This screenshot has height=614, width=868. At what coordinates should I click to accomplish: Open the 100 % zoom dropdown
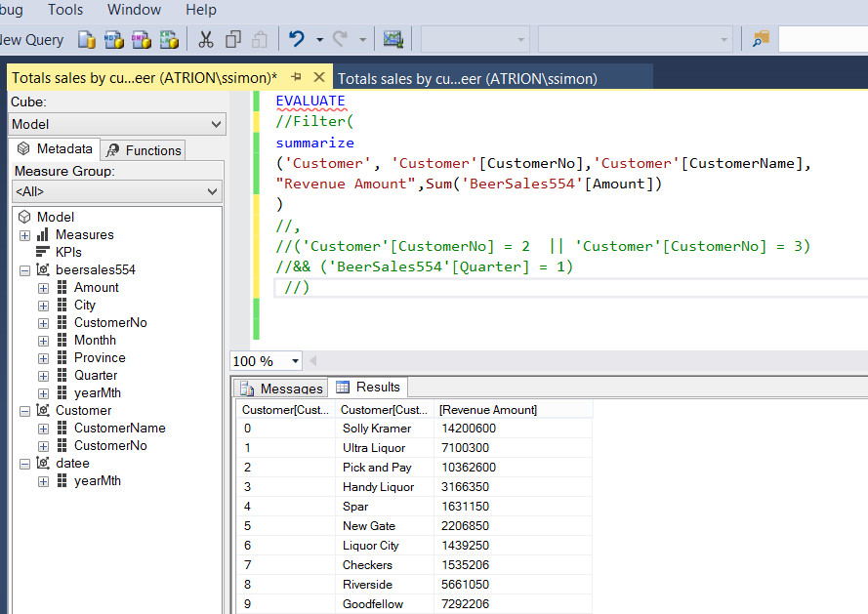point(296,361)
